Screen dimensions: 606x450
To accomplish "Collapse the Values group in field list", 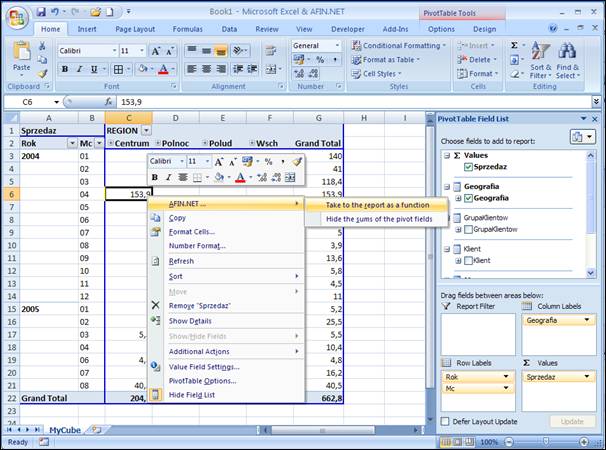I will coord(447,155).
